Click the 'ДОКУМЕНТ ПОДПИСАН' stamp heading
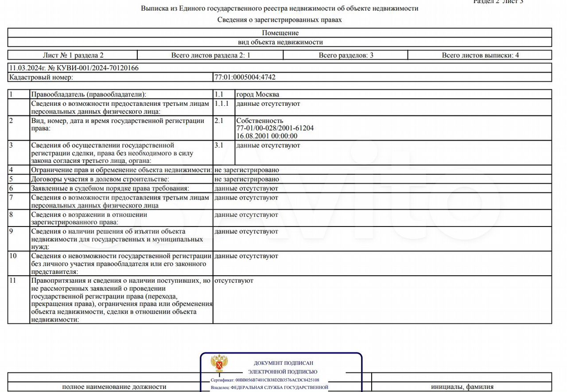 (x=283, y=363)
